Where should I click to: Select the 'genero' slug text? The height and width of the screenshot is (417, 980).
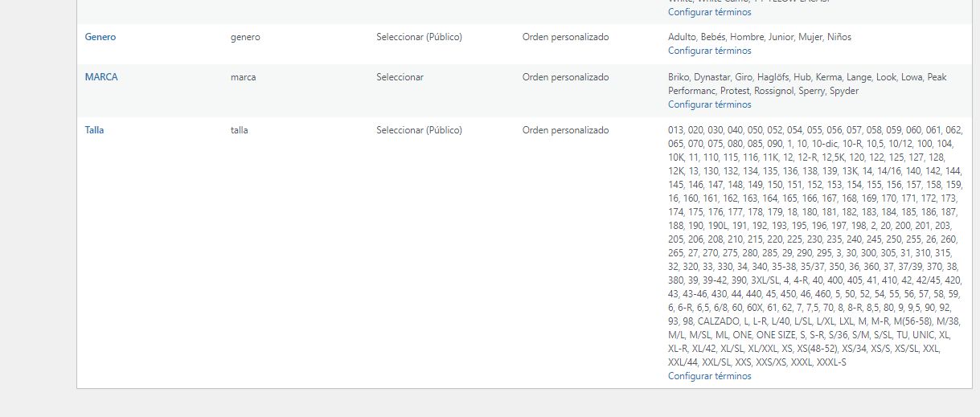tap(245, 37)
